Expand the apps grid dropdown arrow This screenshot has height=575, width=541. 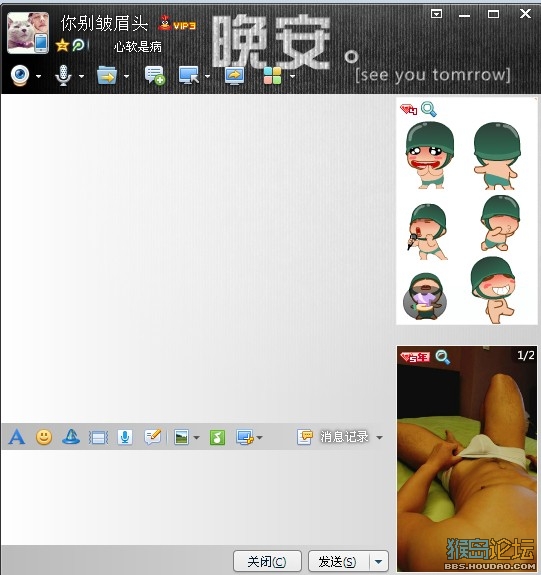[x=292, y=76]
